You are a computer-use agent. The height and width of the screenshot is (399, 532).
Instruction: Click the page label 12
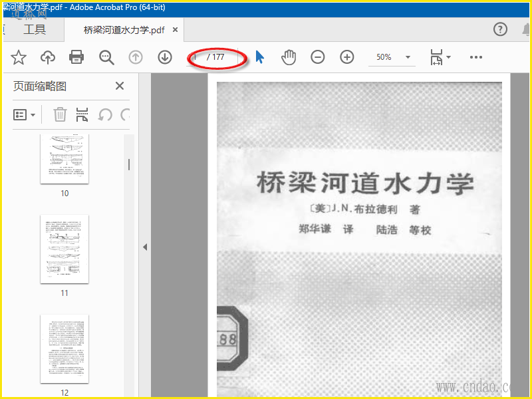coord(65,393)
